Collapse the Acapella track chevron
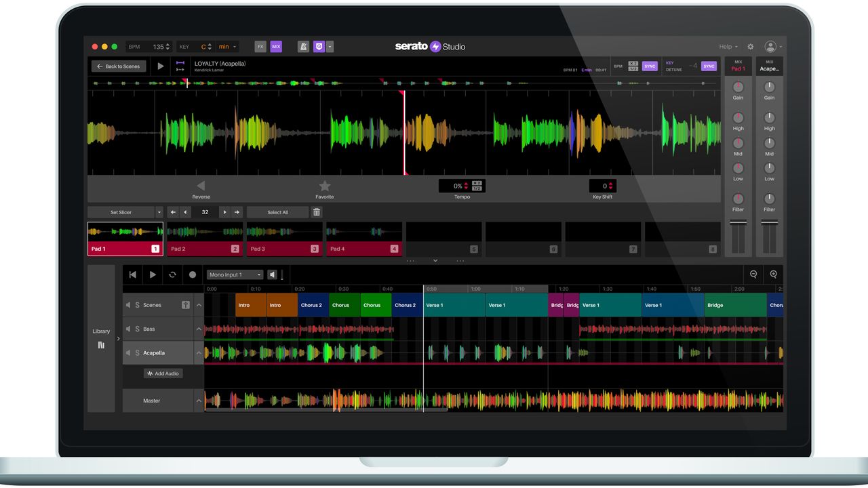 click(x=199, y=352)
